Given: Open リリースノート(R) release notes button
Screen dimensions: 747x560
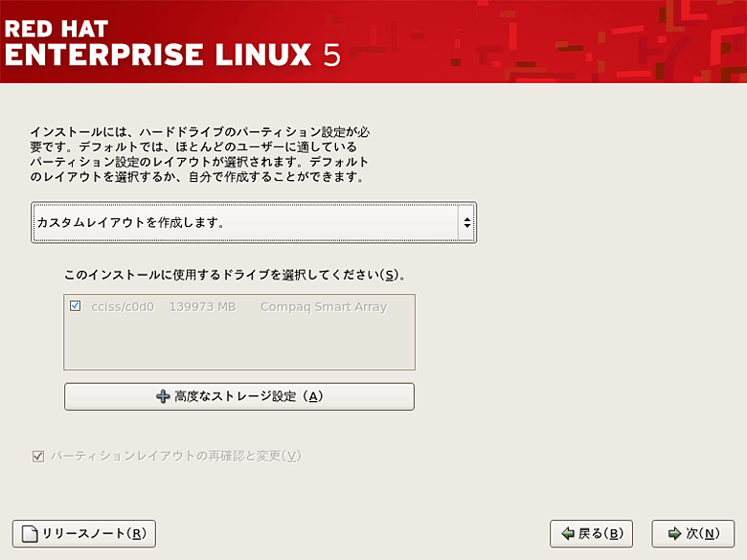Looking at the screenshot, I should (84, 534).
